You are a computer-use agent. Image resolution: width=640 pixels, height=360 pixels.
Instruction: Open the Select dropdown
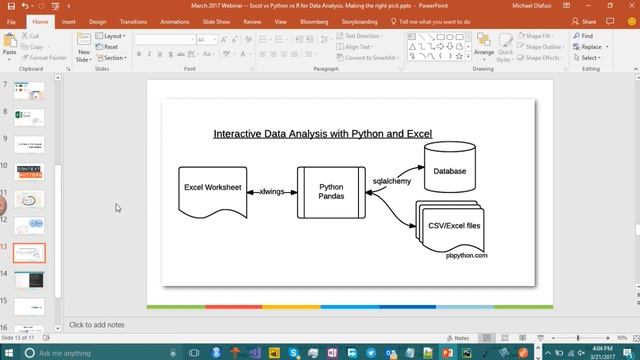click(587, 58)
